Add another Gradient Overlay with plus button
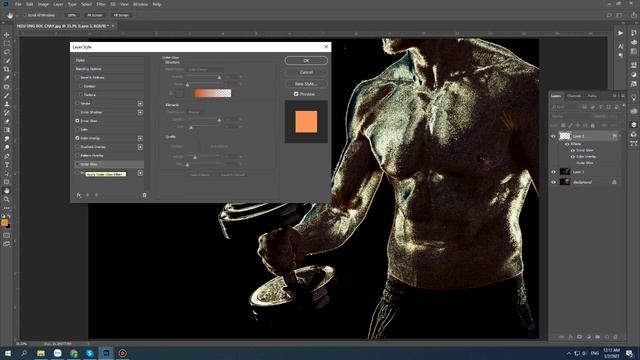The width and height of the screenshot is (640, 360). pyautogui.click(x=140, y=147)
